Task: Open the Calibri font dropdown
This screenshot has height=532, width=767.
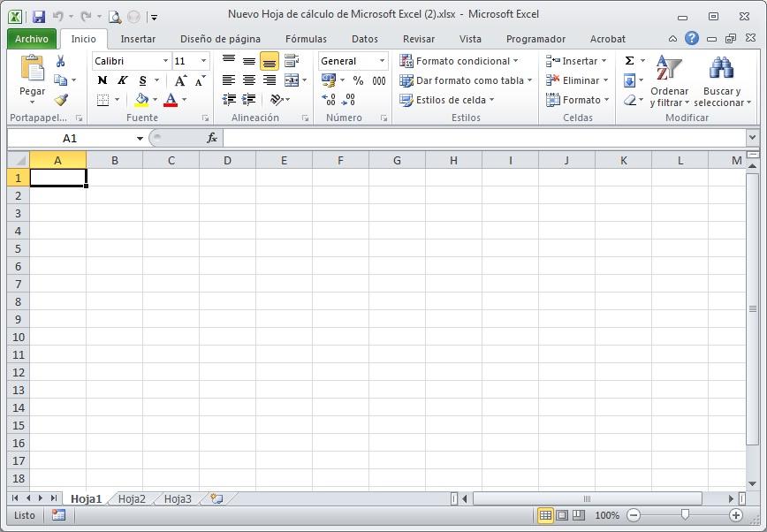Action: [x=163, y=60]
